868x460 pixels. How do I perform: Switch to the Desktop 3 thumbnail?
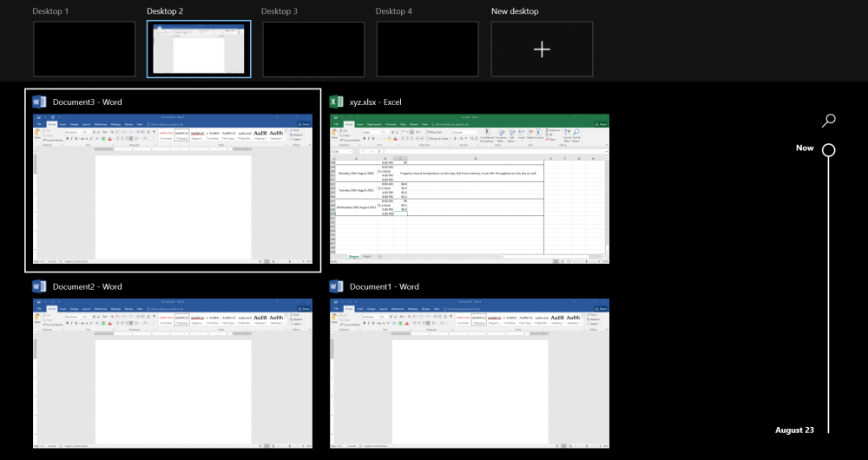pos(313,49)
